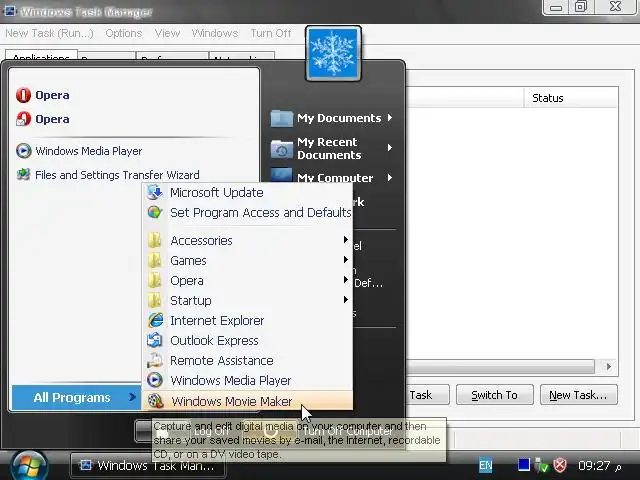Click the Games folder icon

click(x=155, y=260)
